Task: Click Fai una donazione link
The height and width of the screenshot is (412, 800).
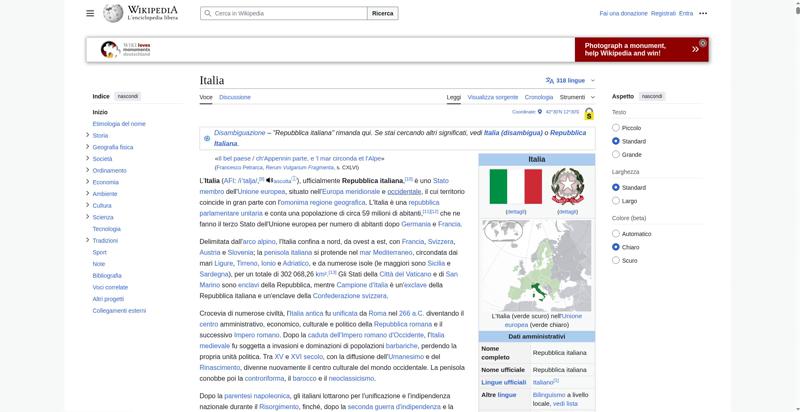Action: 623,13
